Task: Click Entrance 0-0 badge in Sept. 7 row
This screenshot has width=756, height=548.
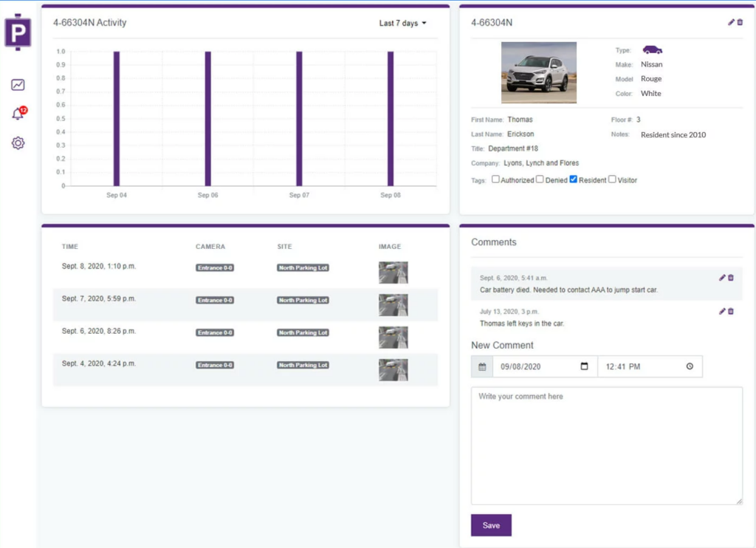Action: tap(215, 300)
